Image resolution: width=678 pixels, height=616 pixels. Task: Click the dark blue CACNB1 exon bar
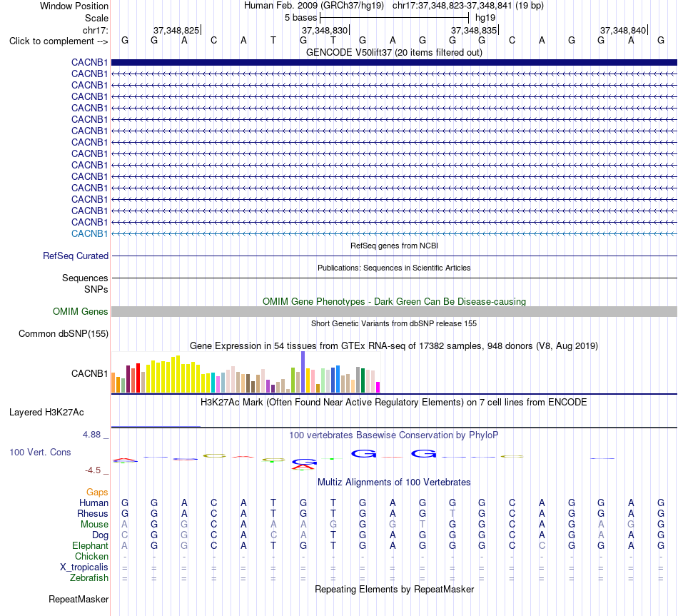[x=394, y=62]
